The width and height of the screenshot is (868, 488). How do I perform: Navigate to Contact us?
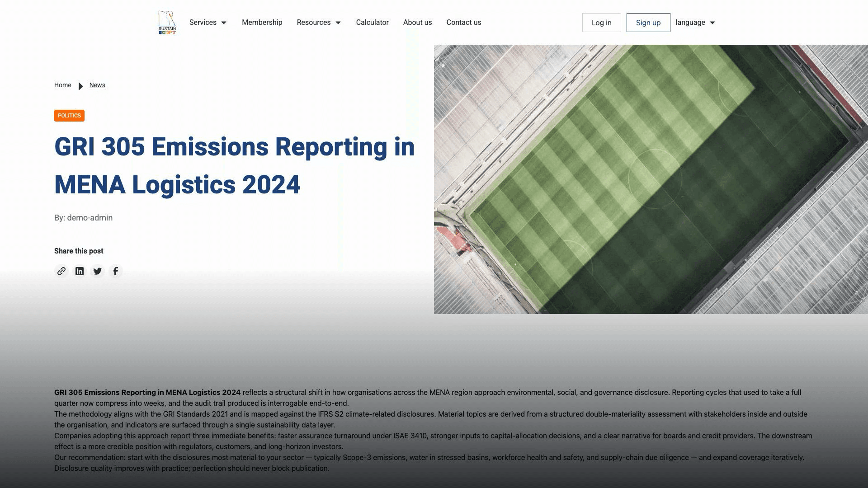pyautogui.click(x=464, y=23)
